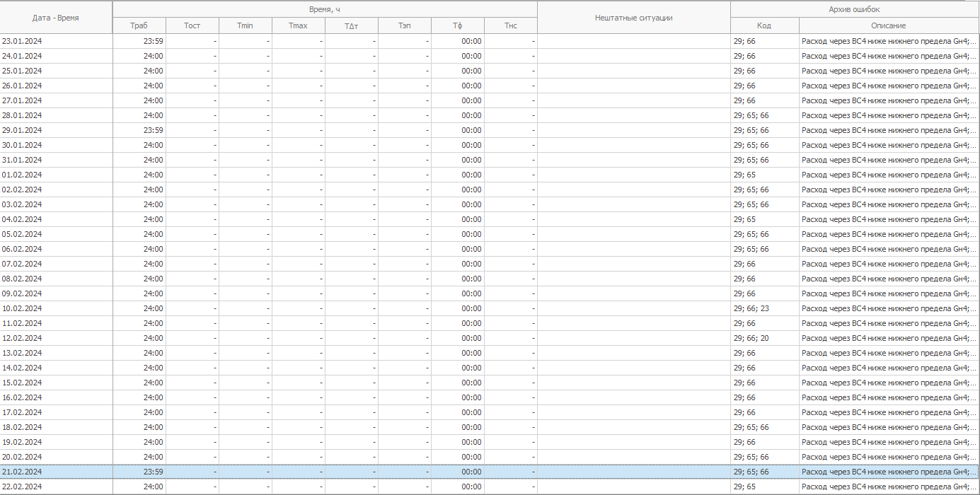
Task: Click the Тнс column header
Action: coord(511,25)
